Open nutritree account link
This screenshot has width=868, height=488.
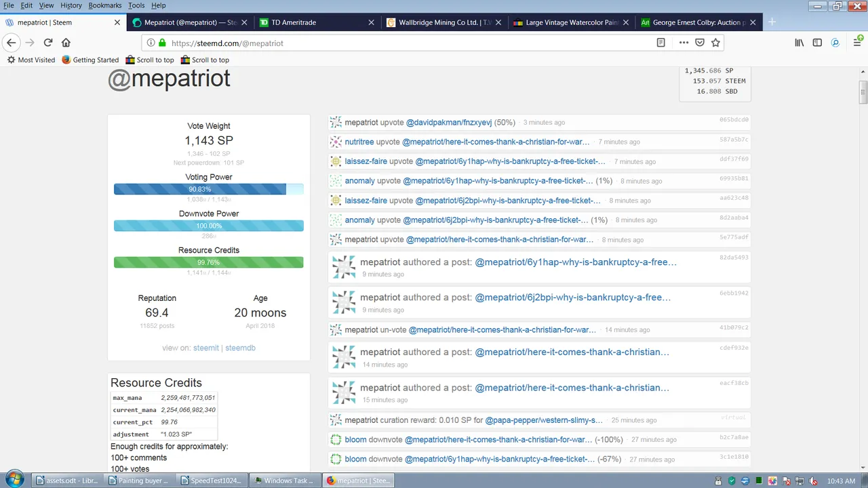pyautogui.click(x=359, y=142)
